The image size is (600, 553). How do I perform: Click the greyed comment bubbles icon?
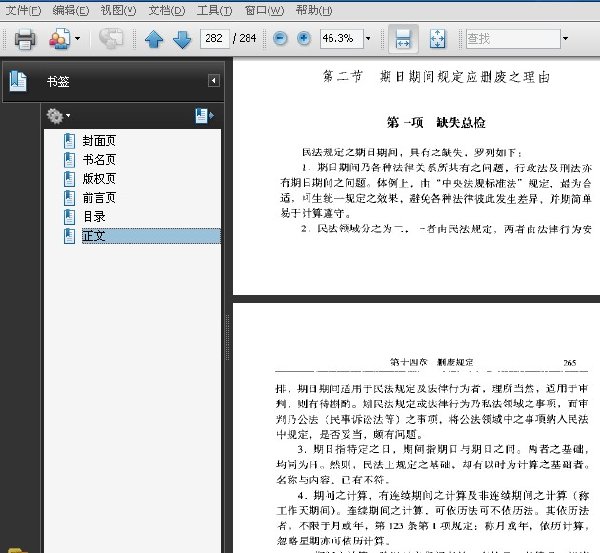point(111,38)
